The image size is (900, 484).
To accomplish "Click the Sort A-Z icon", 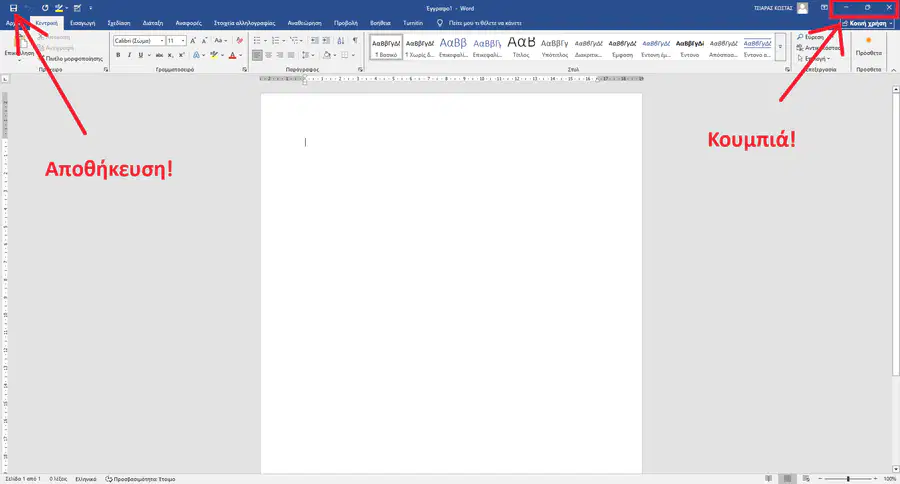I will [x=341, y=41].
